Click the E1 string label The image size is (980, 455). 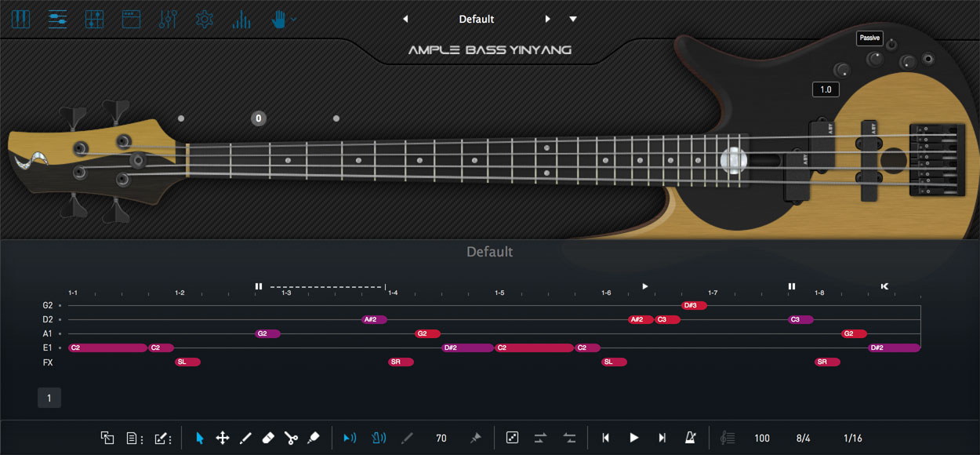tap(48, 348)
